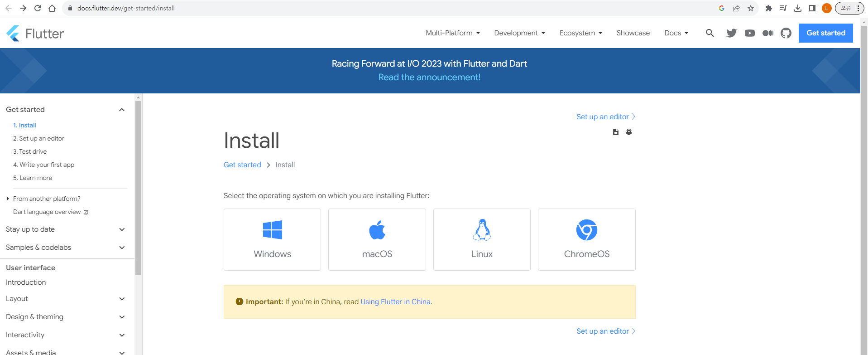Click the Flutter logo
Screen dimensions: 868x355
pos(35,33)
